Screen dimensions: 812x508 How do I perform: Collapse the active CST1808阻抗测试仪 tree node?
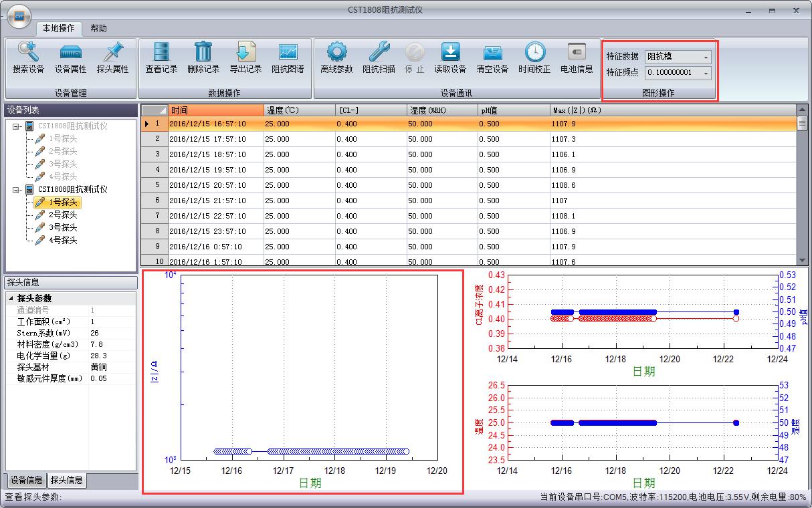pyautogui.click(x=16, y=189)
